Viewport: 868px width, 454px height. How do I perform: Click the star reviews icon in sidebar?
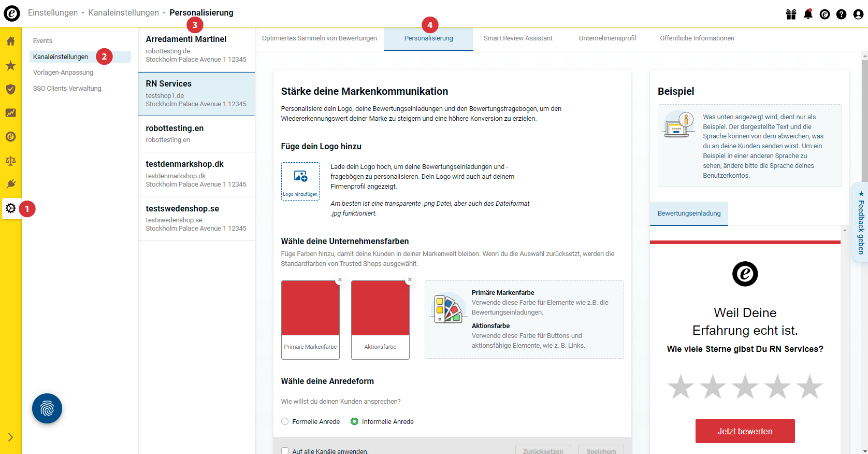tap(10, 65)
